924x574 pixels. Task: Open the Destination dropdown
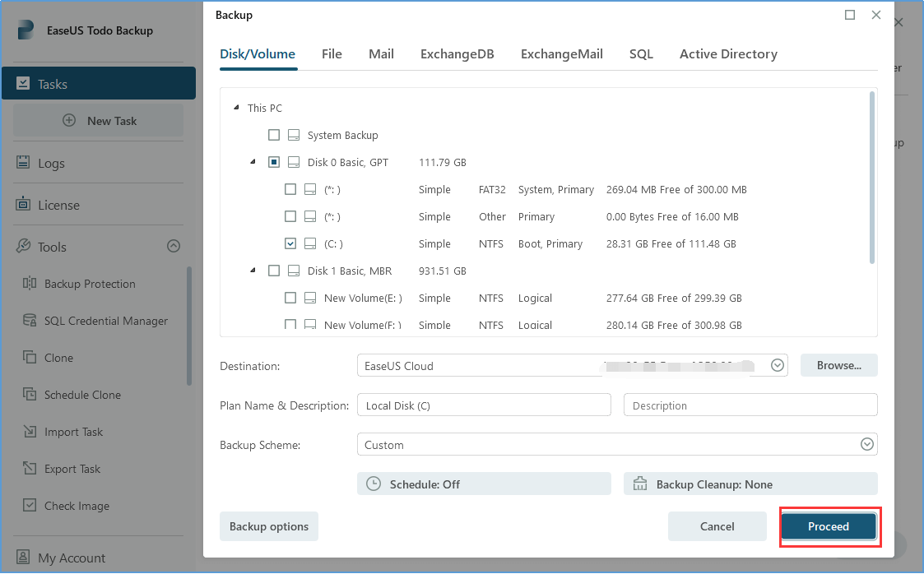[777, 364]
